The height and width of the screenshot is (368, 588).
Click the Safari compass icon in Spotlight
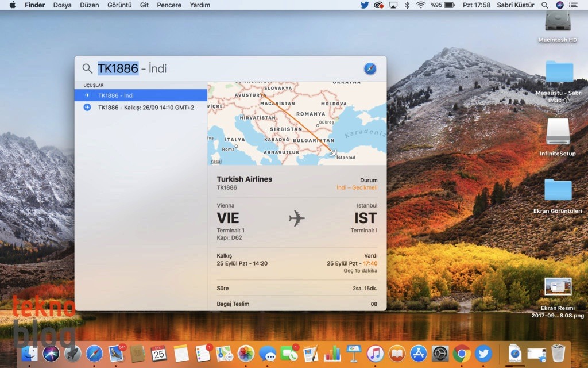tap(370, 69)
